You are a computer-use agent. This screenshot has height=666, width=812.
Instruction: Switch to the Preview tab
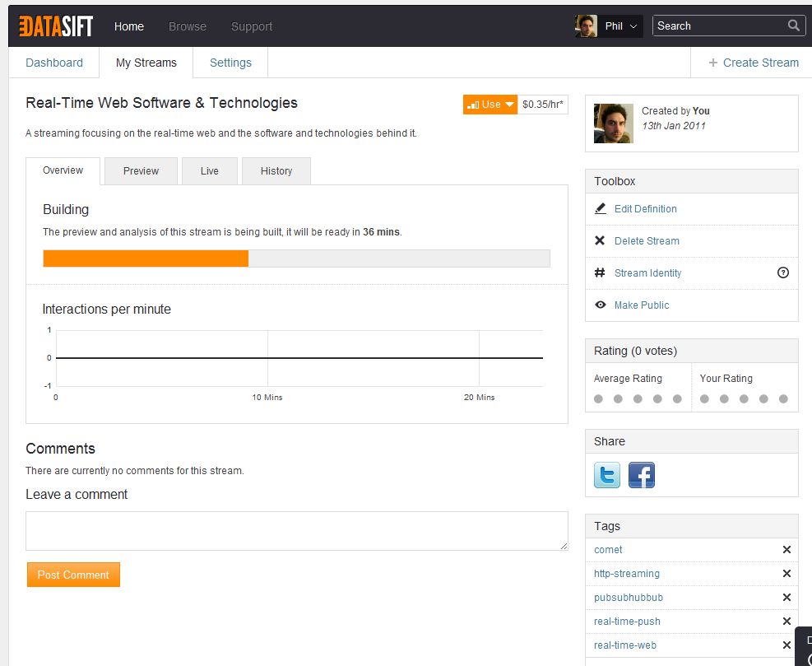[141, 171]
